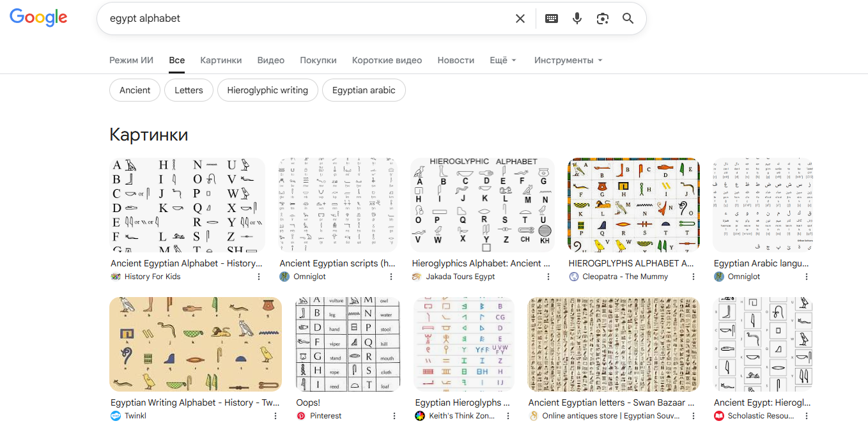The image size is (868, 428).
Task: Select the Hieroglyphic writing filter chip
Action: point(267,90)
